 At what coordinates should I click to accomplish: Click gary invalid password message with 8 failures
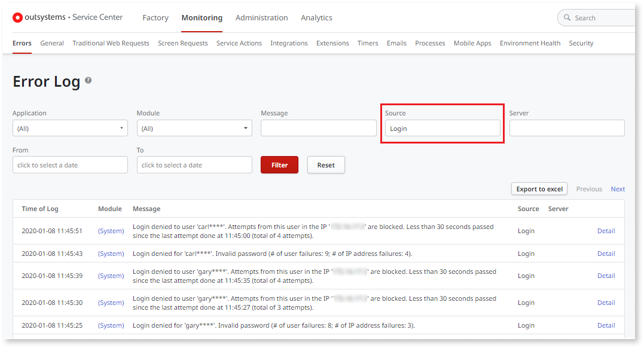(273, 325)
